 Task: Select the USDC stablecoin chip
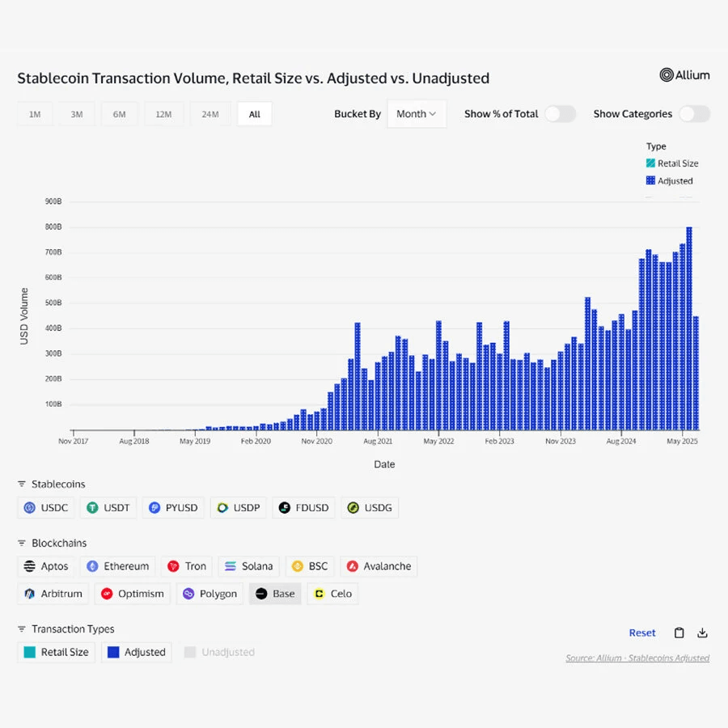click(45, 507)
